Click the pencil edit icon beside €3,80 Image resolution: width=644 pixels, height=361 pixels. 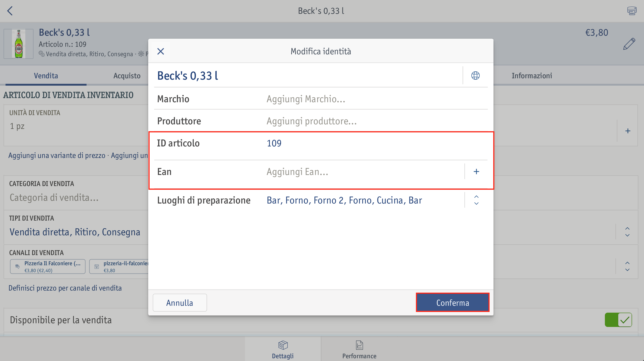629,44
